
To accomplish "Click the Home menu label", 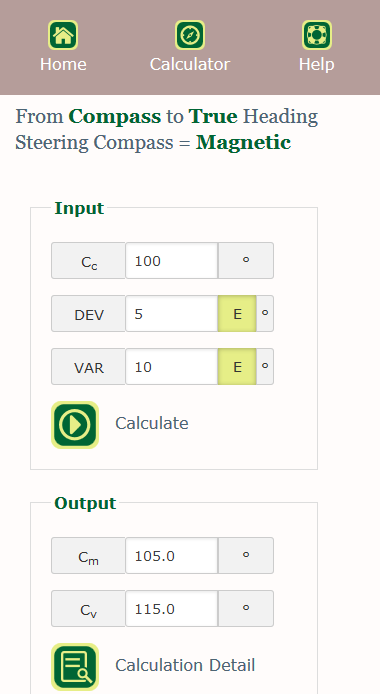I will (x=63, y=64).
